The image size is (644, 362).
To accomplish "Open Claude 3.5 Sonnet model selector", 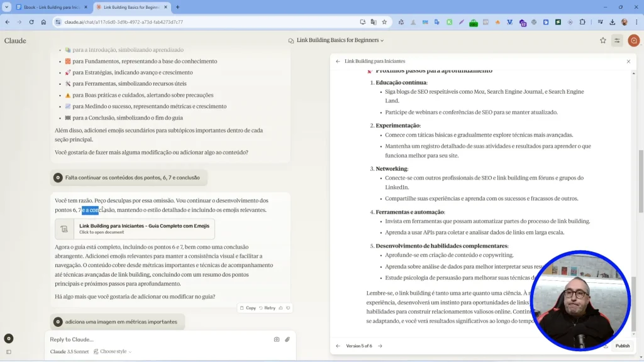I will click(70, 351).
